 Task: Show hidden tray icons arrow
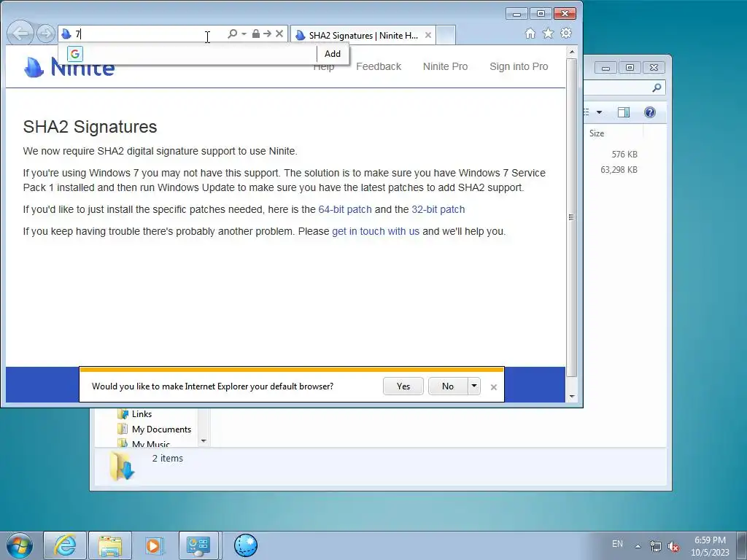click(x=638, y=546)
